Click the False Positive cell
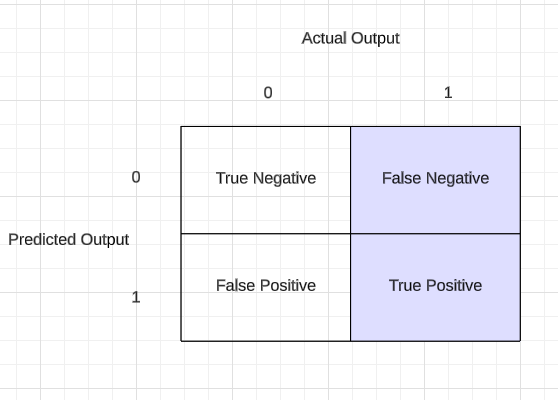The height and width of the screenshot is (400, 558). point(266,288)
